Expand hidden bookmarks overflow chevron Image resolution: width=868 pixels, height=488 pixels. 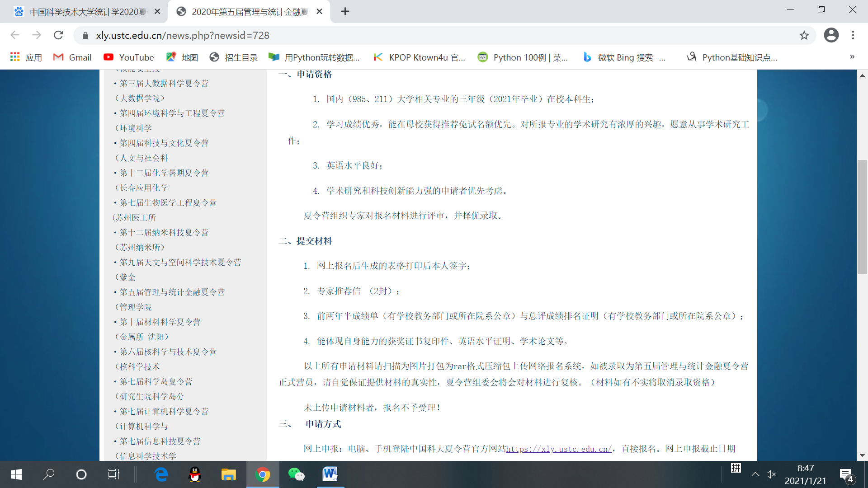(x=852, y=57)
